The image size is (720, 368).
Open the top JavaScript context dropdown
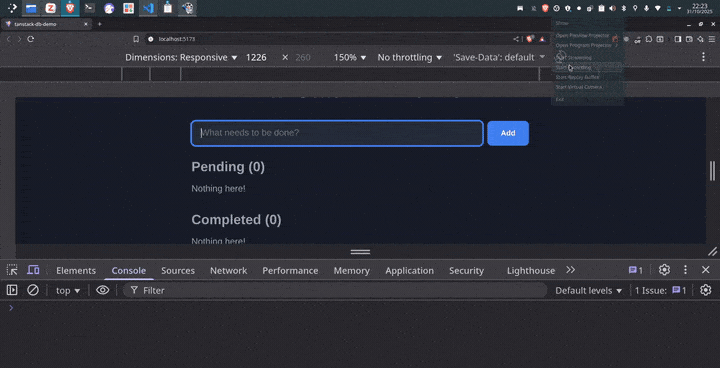coord(68,290)
